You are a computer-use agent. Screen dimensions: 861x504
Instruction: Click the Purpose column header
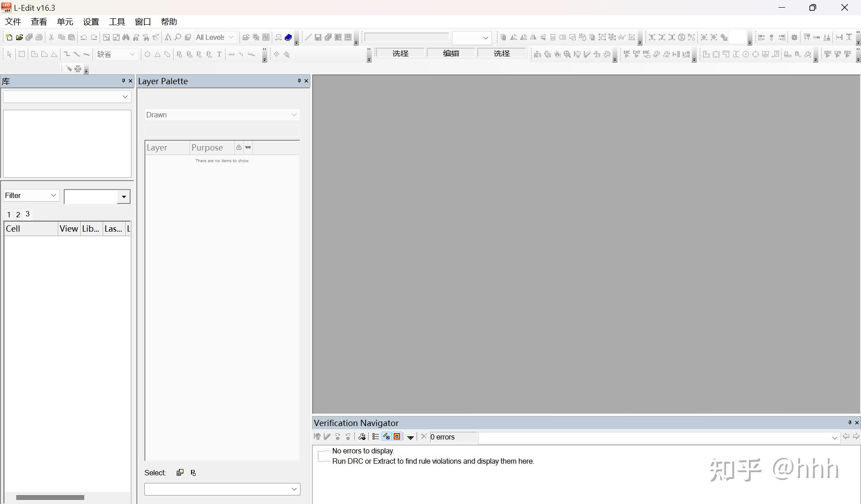tap(207, 147)
